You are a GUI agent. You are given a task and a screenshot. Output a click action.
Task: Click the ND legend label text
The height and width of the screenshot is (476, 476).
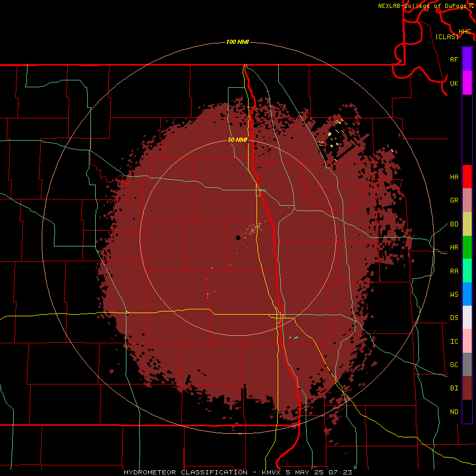point(454,412)
